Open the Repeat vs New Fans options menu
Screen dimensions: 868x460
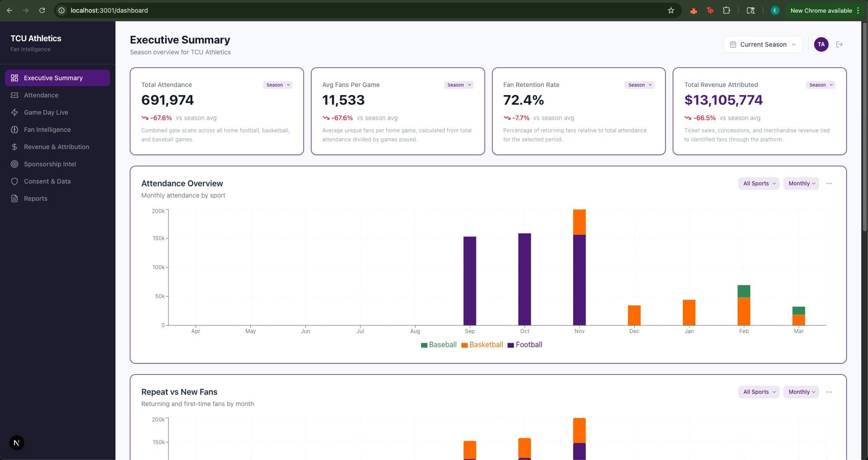[x=829, y=392]
